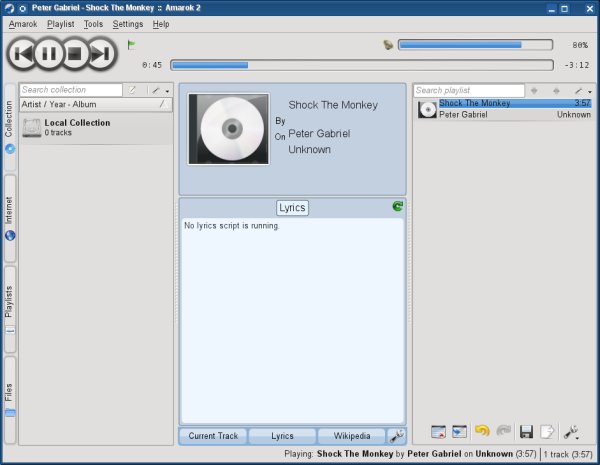
Task: Reload lyrics with the green refresh icon
Action: (x=398, y=206)
